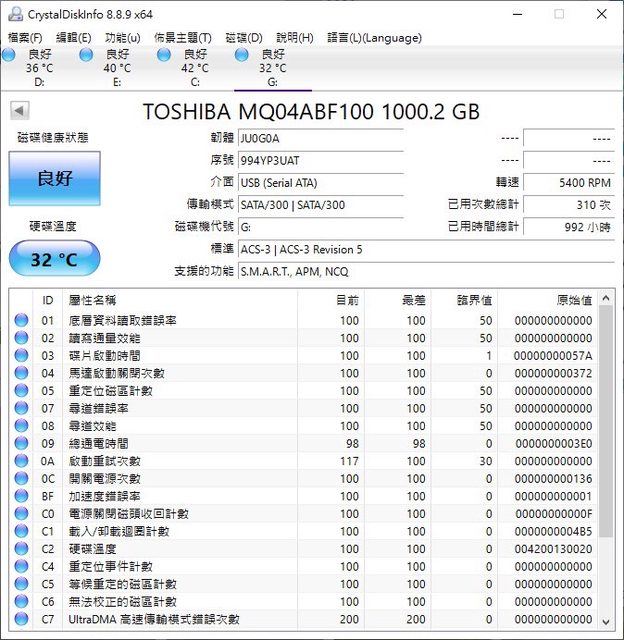Image resolution: width=624 pixels, height=640 pixels.
Task: Select the E: drive at 40 °C
Action: [88, 55]
